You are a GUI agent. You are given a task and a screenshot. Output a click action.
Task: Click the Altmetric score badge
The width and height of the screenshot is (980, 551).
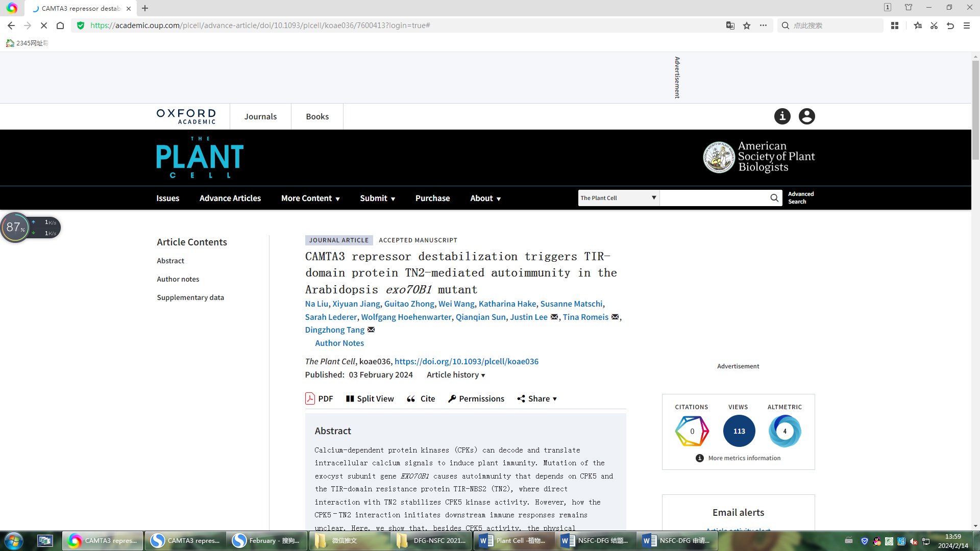click(x=785, y=431)
